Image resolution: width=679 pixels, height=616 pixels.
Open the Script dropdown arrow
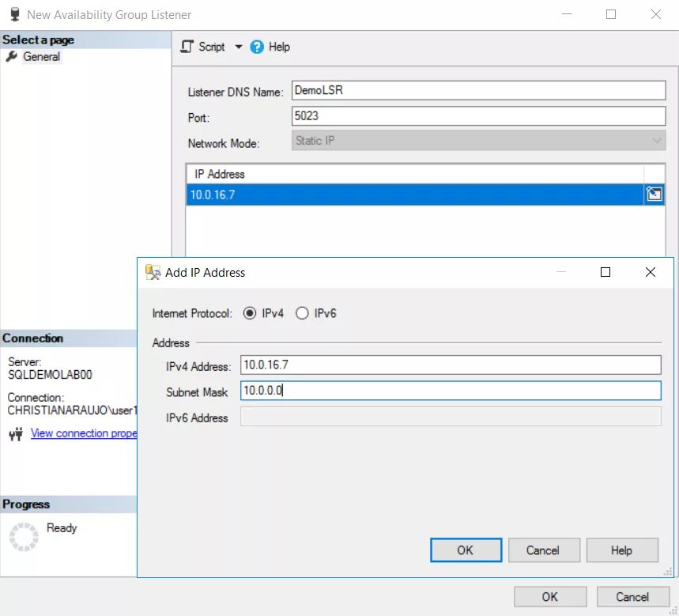pyautogui.click(x=239, y=47)
